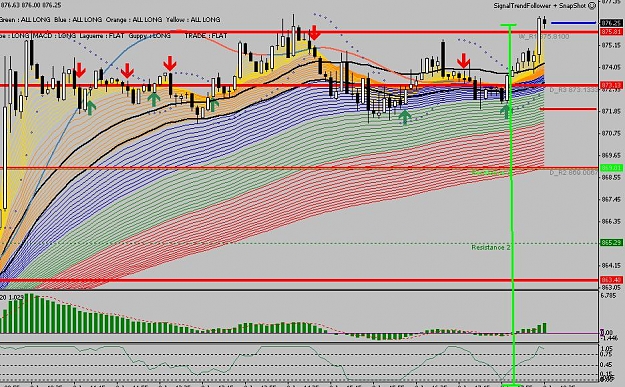Click the 867.45 value on the price scale
The image size is (625, 387).
click(x=612, y=199)
